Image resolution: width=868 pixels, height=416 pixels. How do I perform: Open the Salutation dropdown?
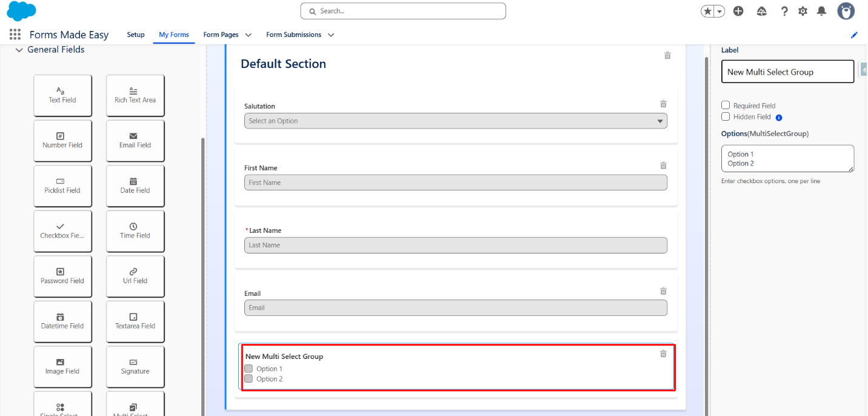[455, 121]
